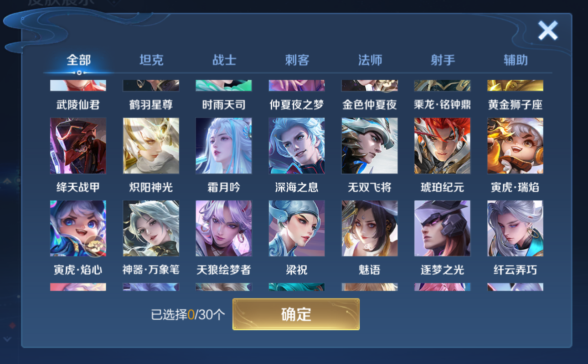Close the skin selection dialog
The image size is (588, 364).
[x=547, y=31]
